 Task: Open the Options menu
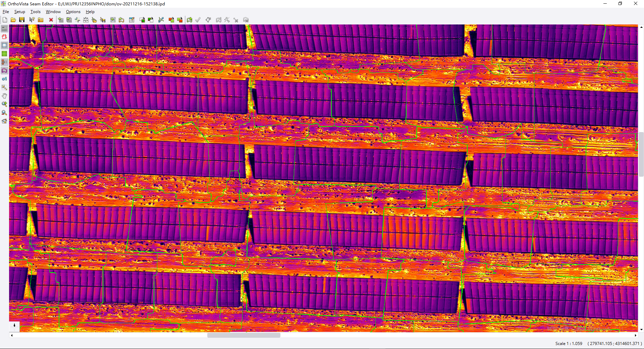click(x=73, y=12)
